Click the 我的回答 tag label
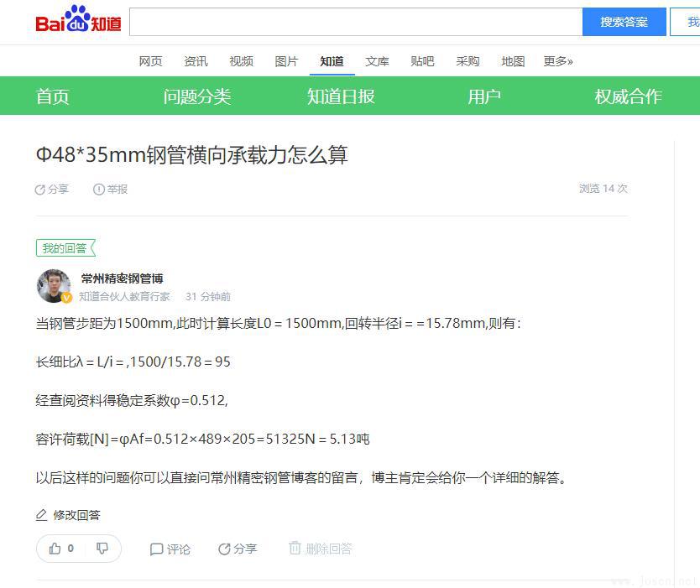Viewport: 700px width, 588px height. pos(65,248)
